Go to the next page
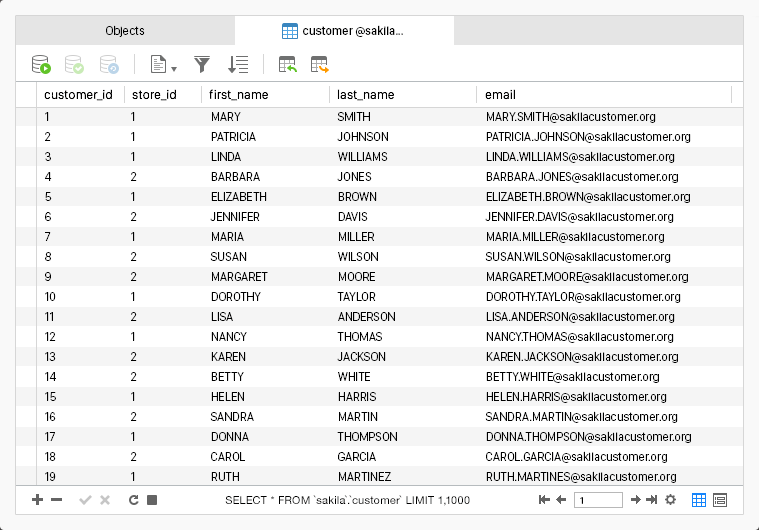Image resolution: width=759 pixels, height=530 pixels. pyautogui.click(x=635, y=499)
